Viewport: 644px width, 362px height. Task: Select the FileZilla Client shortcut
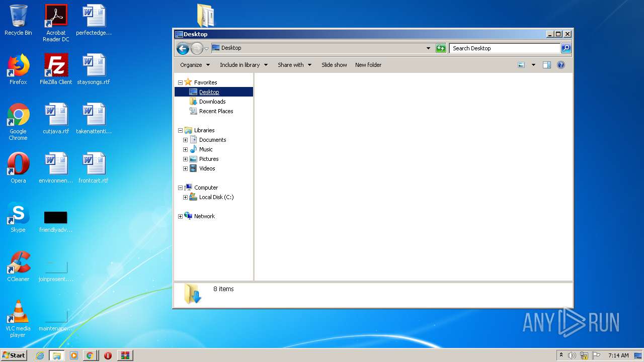point(56,69)
